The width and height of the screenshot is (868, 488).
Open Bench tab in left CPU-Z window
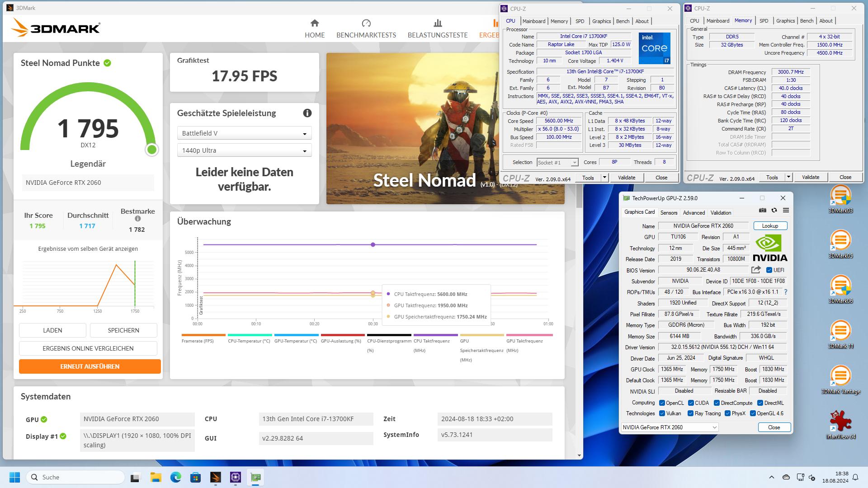tap(623, 21)
